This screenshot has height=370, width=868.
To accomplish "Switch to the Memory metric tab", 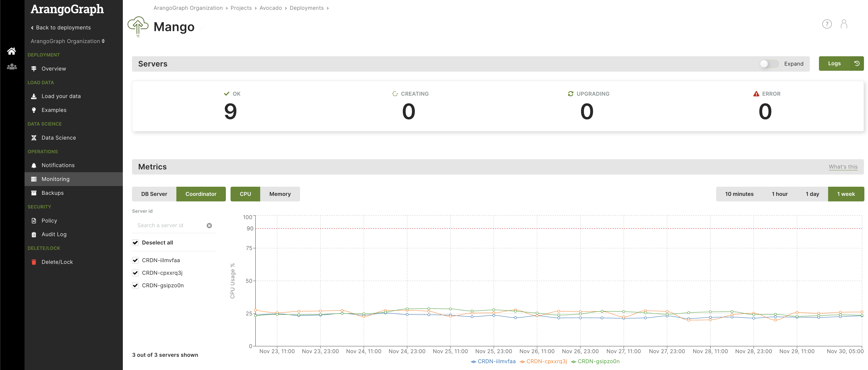I will coord(280,194).
